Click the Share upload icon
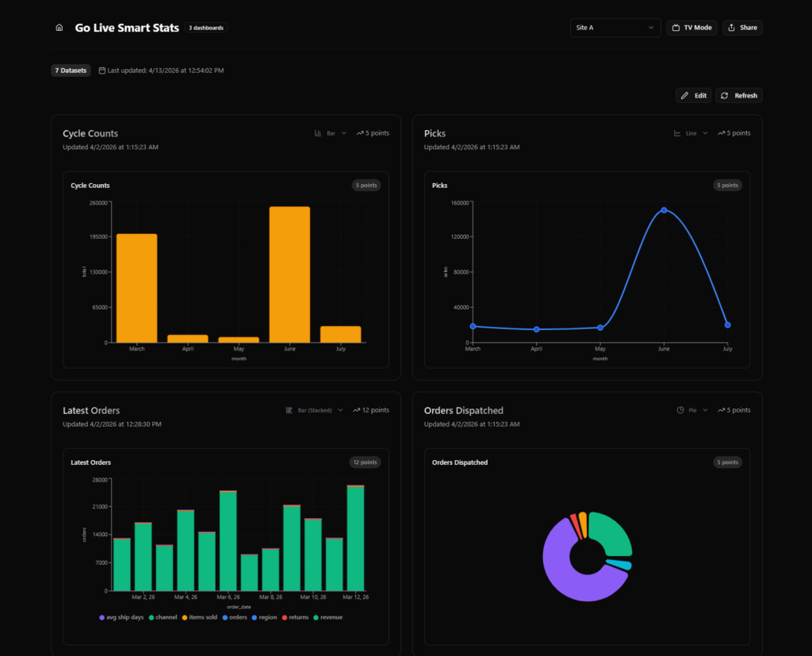This screenshot has height=656, width=812. [731, 28]
